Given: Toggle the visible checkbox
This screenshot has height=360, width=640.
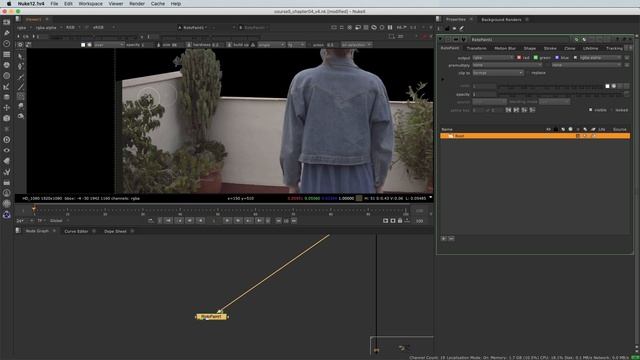Looking at the screenshot, I should click(590, 110).
